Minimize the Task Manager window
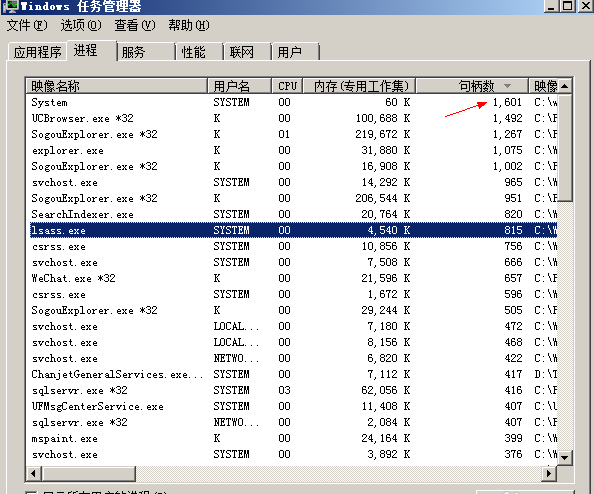Screen dimensions: 594x494 pyautogui.click(x=551, y=6)
